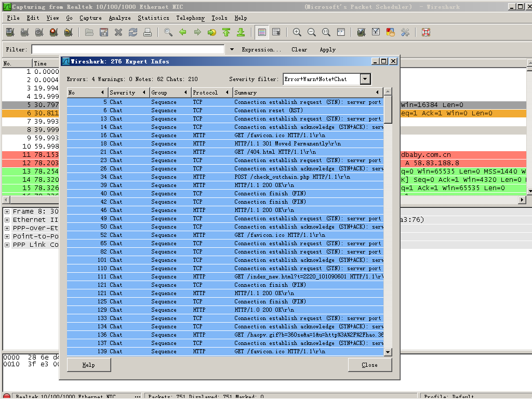Open the Statistics menu

(153, 18)
